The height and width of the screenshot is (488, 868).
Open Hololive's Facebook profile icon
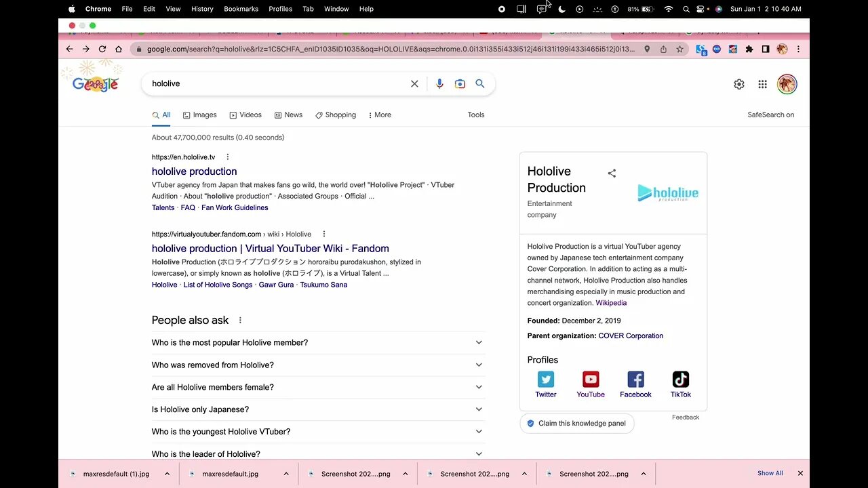tap(635, 379)
